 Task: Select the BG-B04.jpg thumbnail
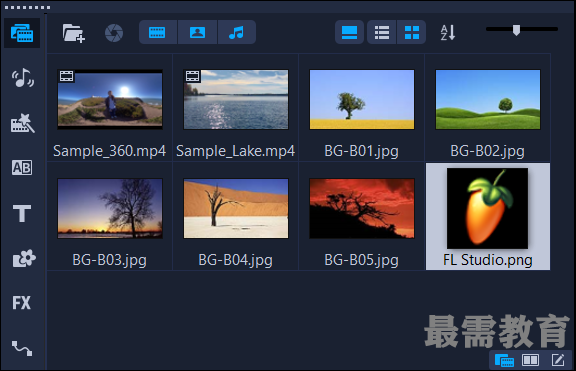[x=236, y=208]
